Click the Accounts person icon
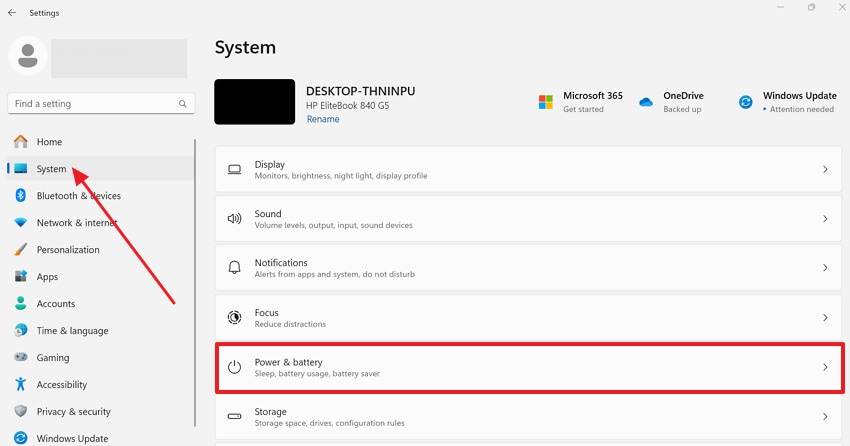The image size is (850, 446). point(21,303)
